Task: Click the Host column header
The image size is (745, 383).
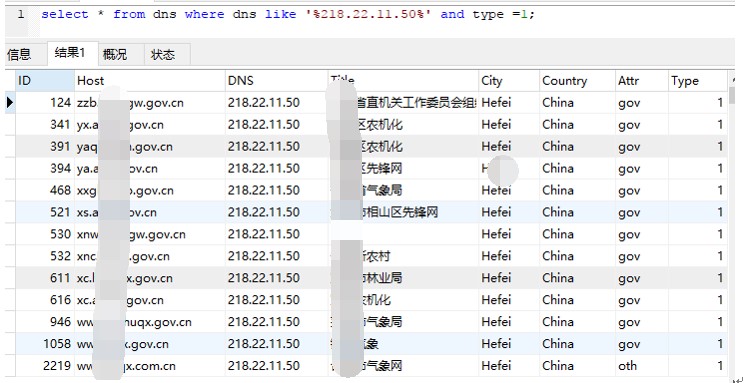Action: click(x=150, y=81)
